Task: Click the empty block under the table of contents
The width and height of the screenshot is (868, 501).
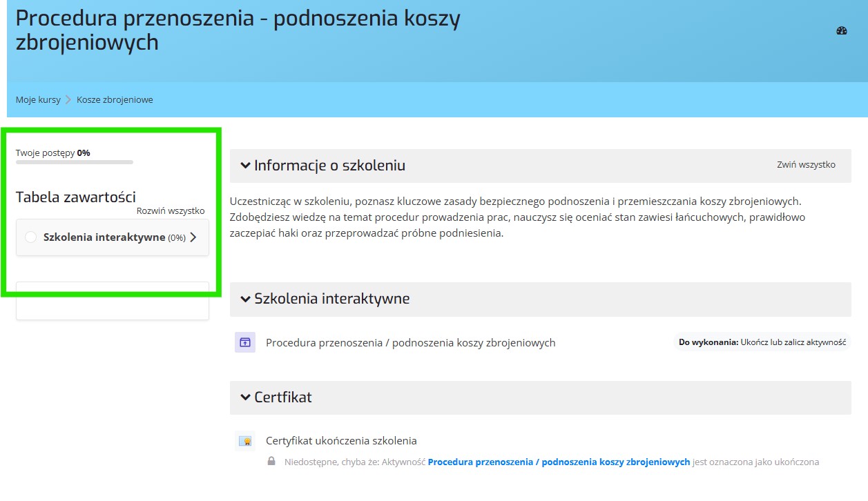Action: pyautogui.click(x=113, y=301)
